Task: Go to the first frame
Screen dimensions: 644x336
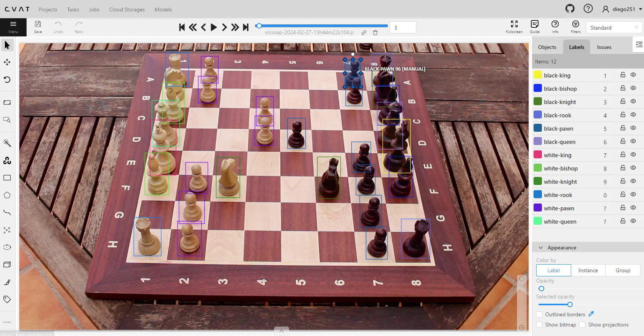Action: [182, 27]
